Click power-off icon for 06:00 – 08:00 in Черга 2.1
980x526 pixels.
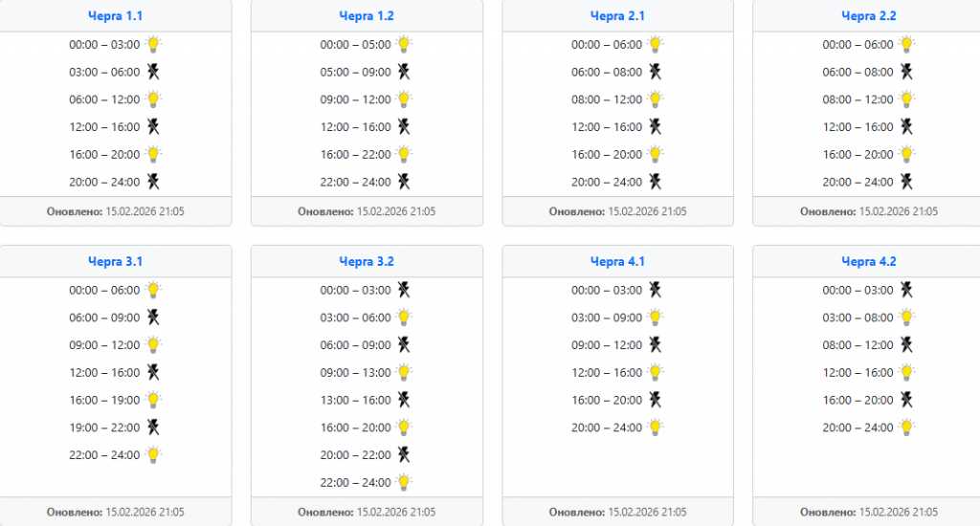point(656,72)
